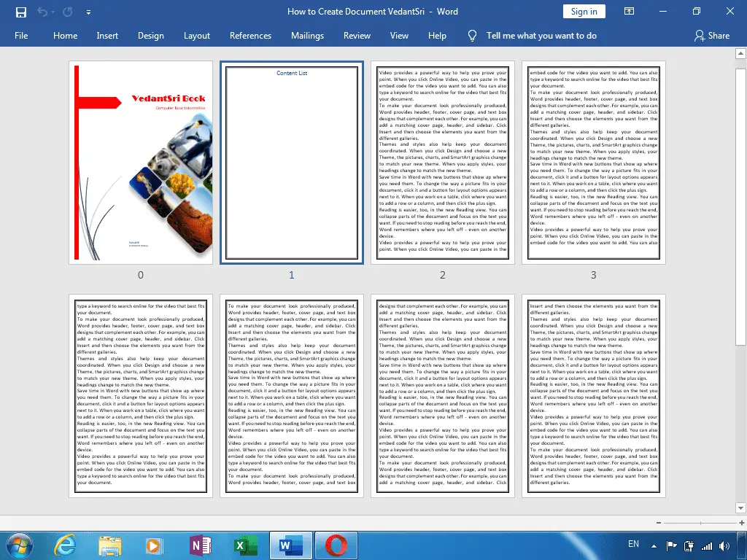Click the 'VedantSri Book' cover title
Viewport: 747px width, 560px height.
point(169,98)
